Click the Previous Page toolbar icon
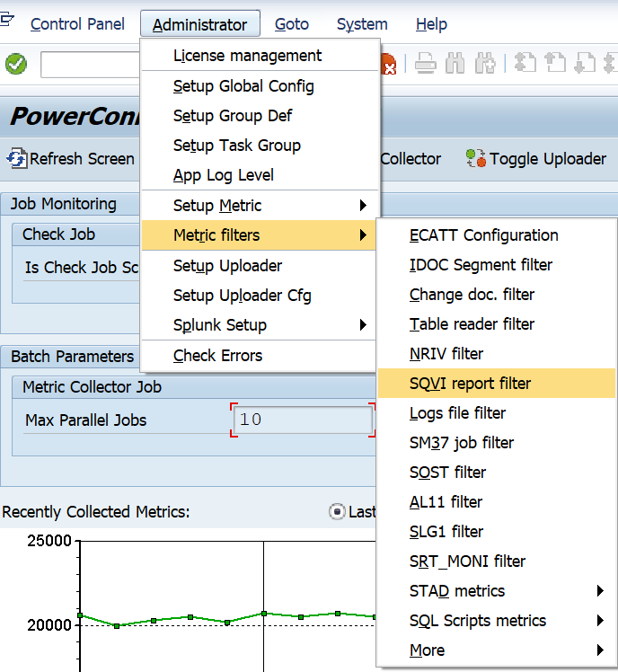 click(555, 64)
